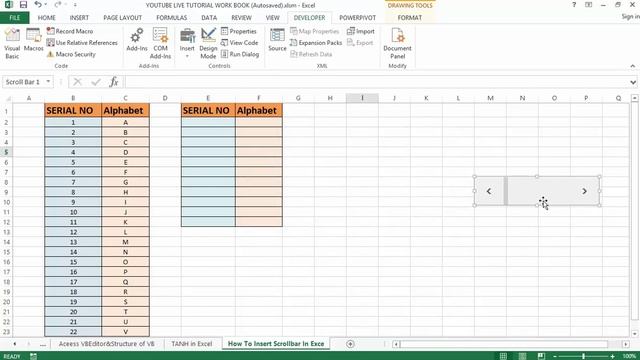Open the Name Box dropdown
The height and width of the screenshot is (360, 640).
[48, 82]
